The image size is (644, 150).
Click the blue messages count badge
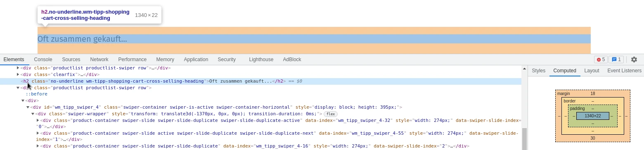tap(616, 60)
